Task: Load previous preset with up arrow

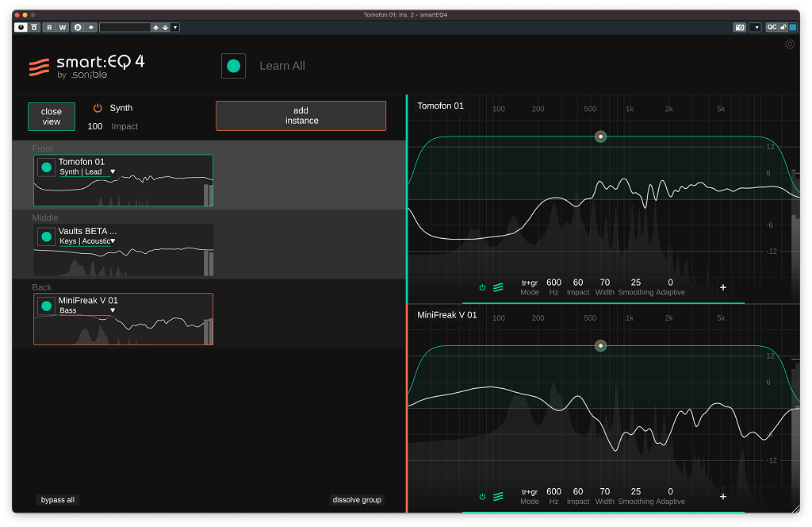Action: tap(155, 28)
